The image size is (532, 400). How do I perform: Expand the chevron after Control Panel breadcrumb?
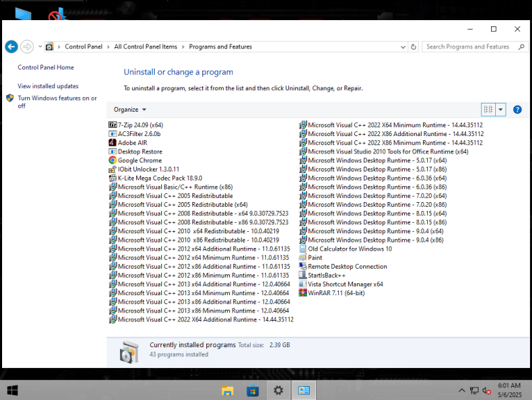[108, 47]
